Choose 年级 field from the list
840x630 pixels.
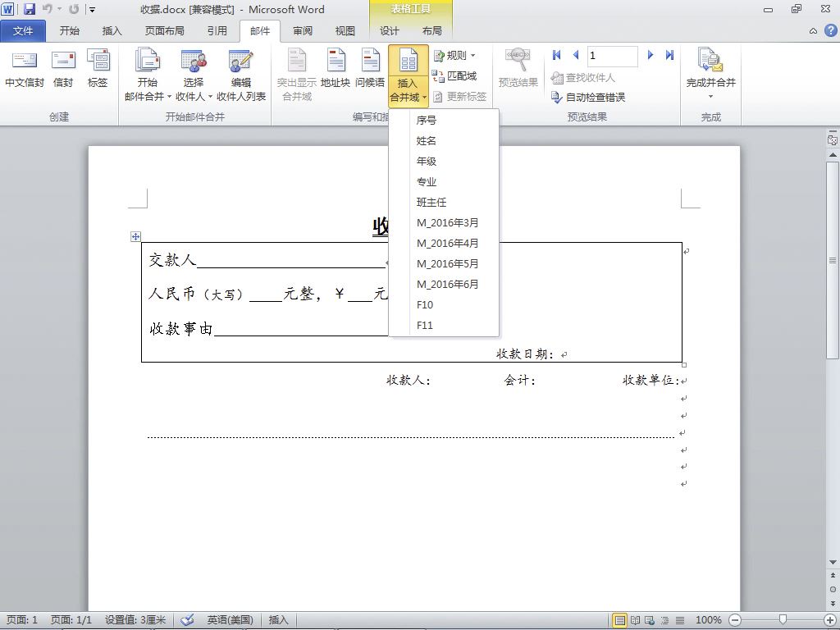point(444,162)
